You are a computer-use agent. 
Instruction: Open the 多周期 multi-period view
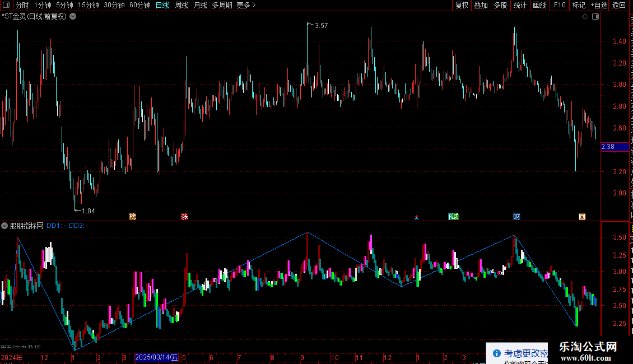[222, 5]
